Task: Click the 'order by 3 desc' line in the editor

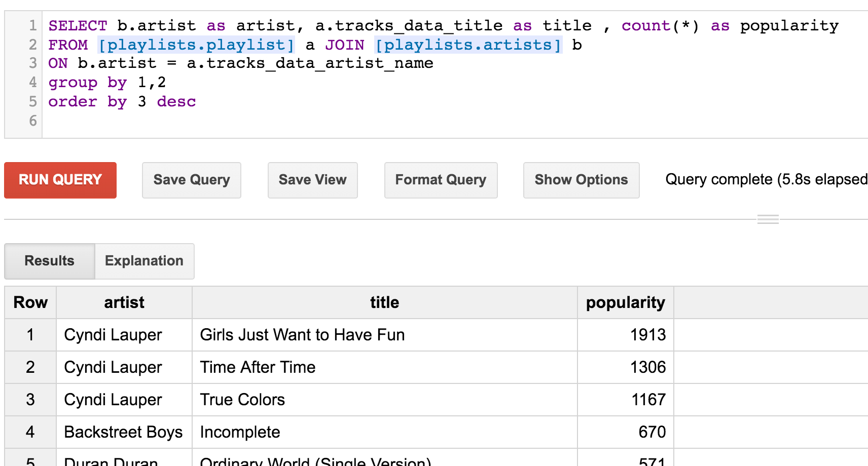Action: [122, 102]
